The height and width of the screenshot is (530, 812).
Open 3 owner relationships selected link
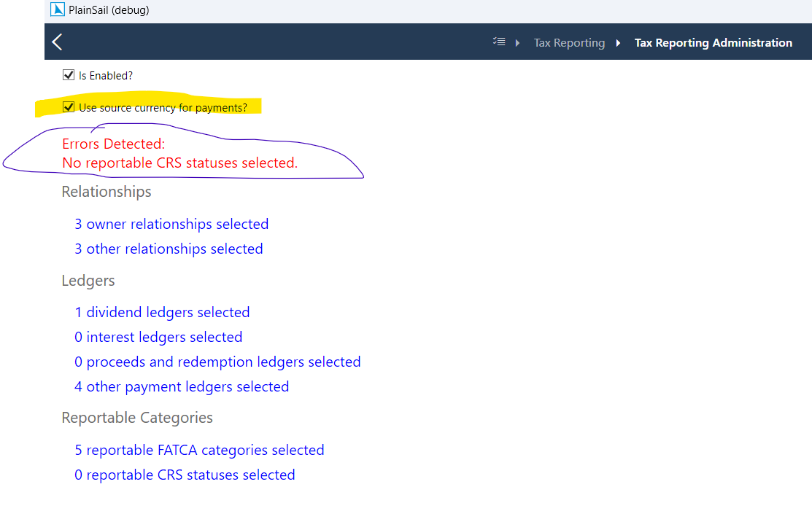tap(171, 224)
